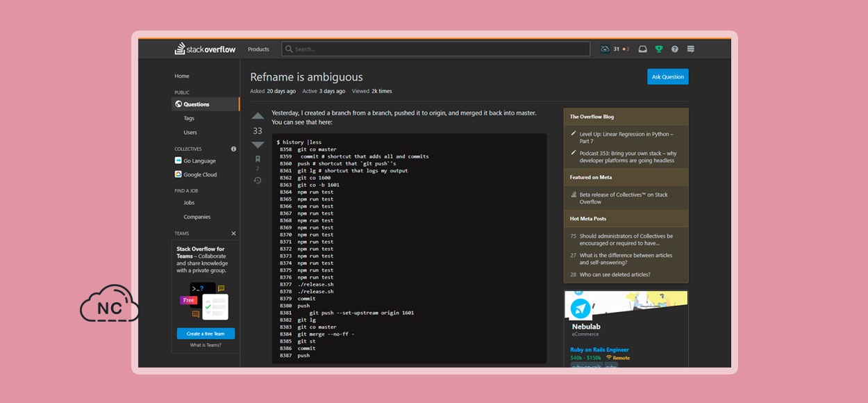The height and width of the screenshot is (403, 868).
Task: Focus the Search input field
Action: [x=435, y=49]
